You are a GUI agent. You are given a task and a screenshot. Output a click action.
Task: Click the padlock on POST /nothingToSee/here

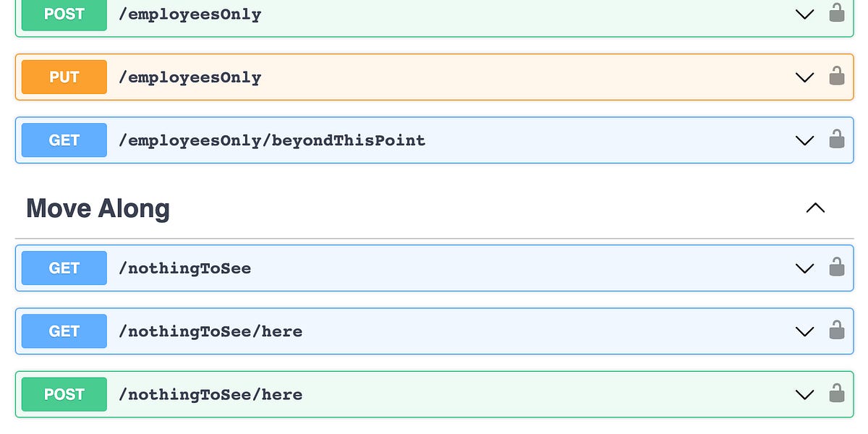(x=836, y=394)
